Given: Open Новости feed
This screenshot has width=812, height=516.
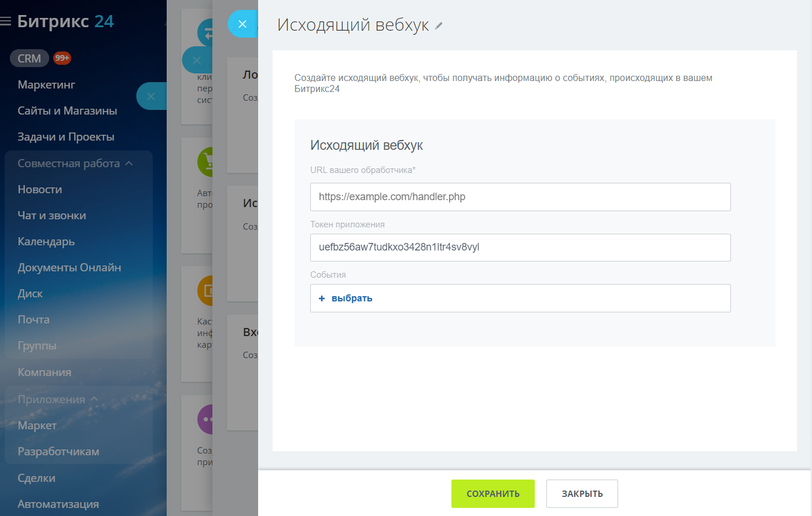Looking at the screenshot, I should coord(40,189).
